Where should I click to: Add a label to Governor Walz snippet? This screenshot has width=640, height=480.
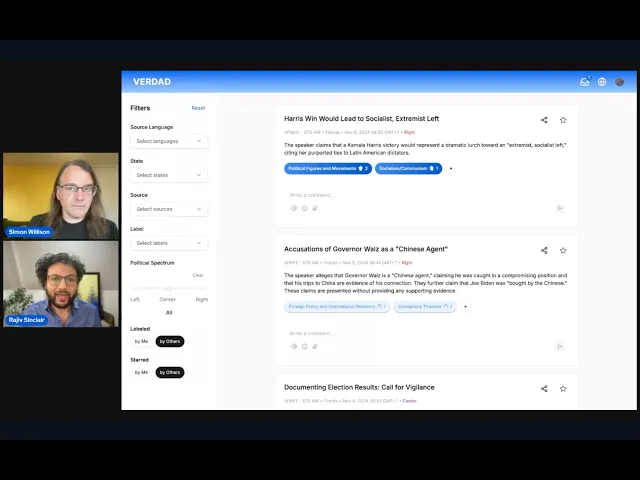click(x=465, y=307)
